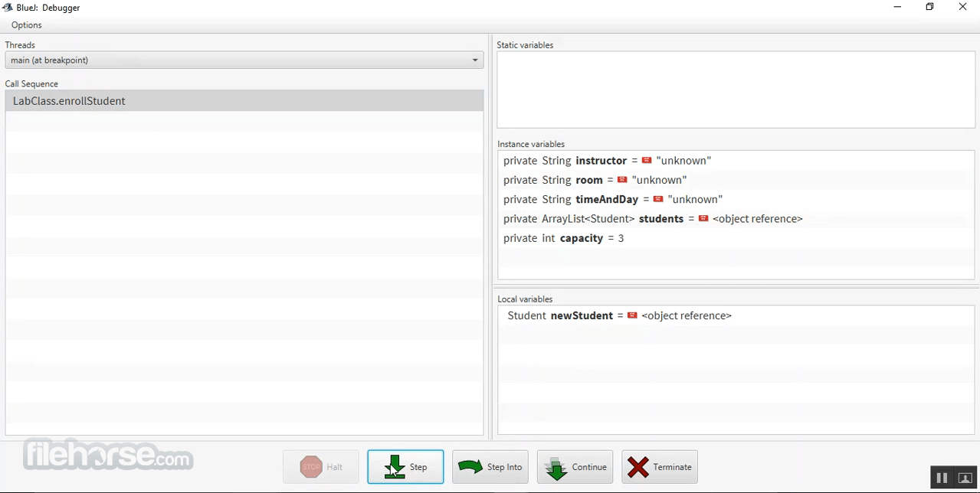Click the Step button
Screen dimensions: 980x493
click(x=405, y=467)
